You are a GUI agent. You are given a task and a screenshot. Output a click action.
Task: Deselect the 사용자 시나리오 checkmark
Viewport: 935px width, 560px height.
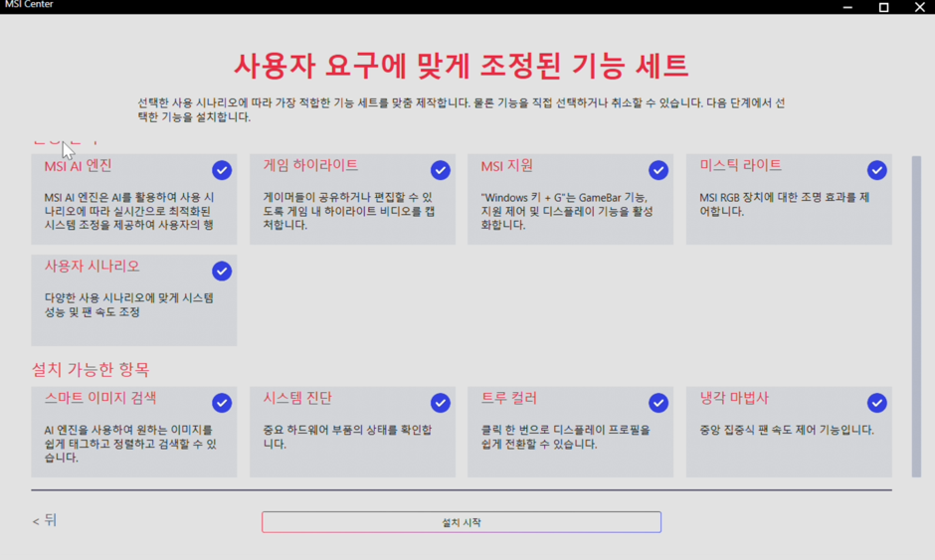(x=222, y=272)
